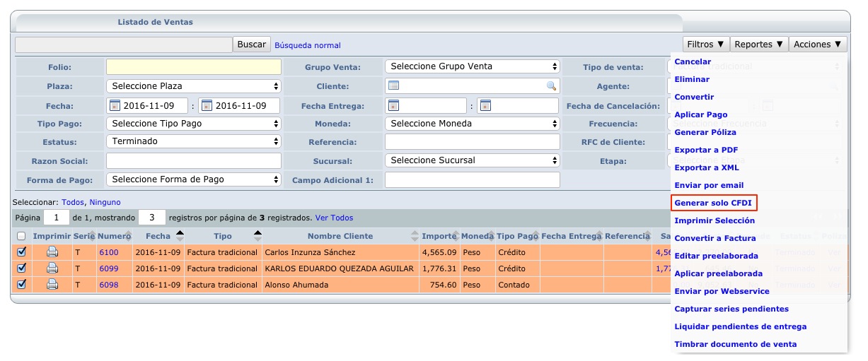This screenshot has width=868, height=361.
Task: Select Imprimir Selección action
Action: coord(714,220)
